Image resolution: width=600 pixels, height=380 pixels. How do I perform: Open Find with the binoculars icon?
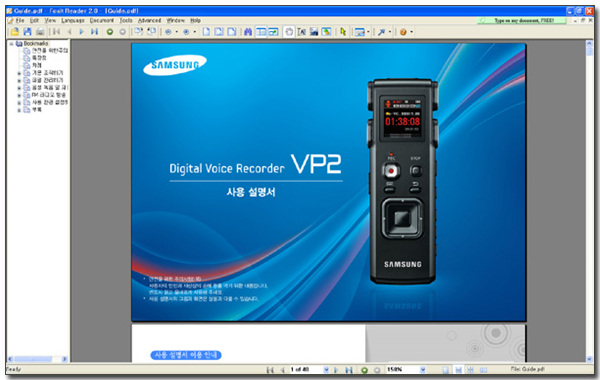pos(248,32)
